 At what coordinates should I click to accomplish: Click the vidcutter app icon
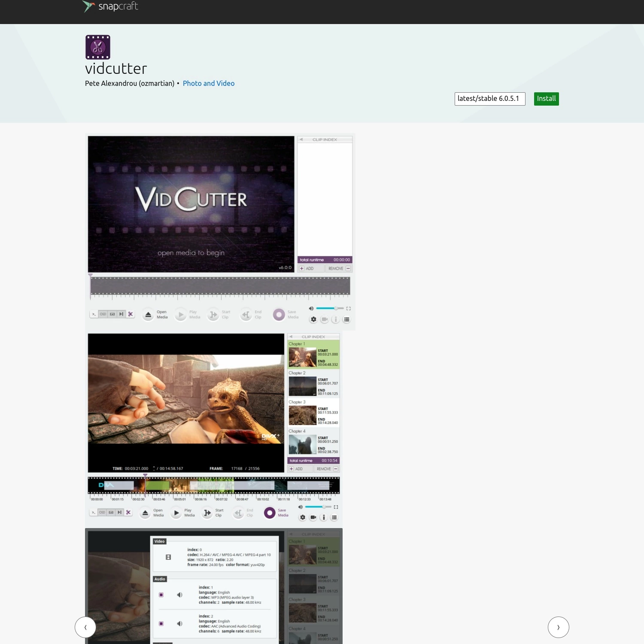click(98, 47)
